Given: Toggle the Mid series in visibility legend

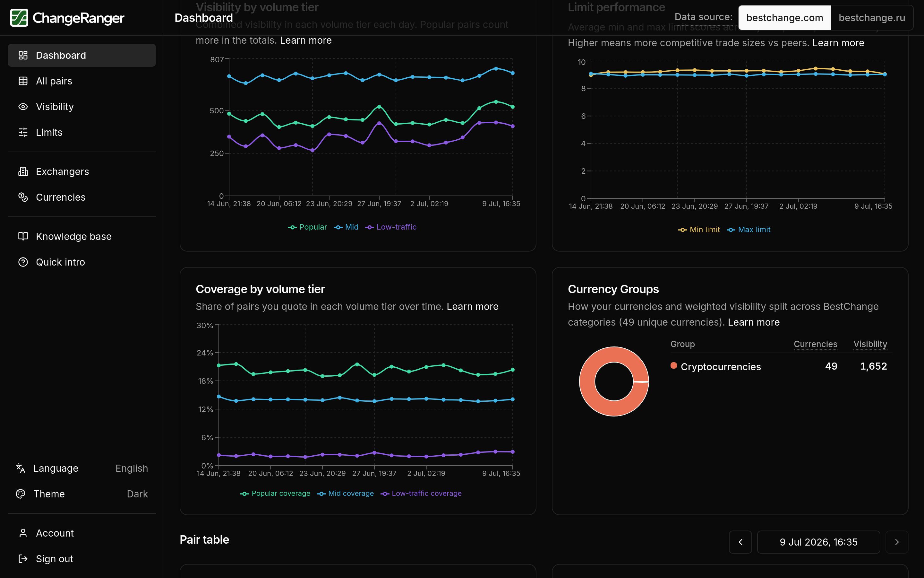Looking at the screenshot, I should click(346, 227).
